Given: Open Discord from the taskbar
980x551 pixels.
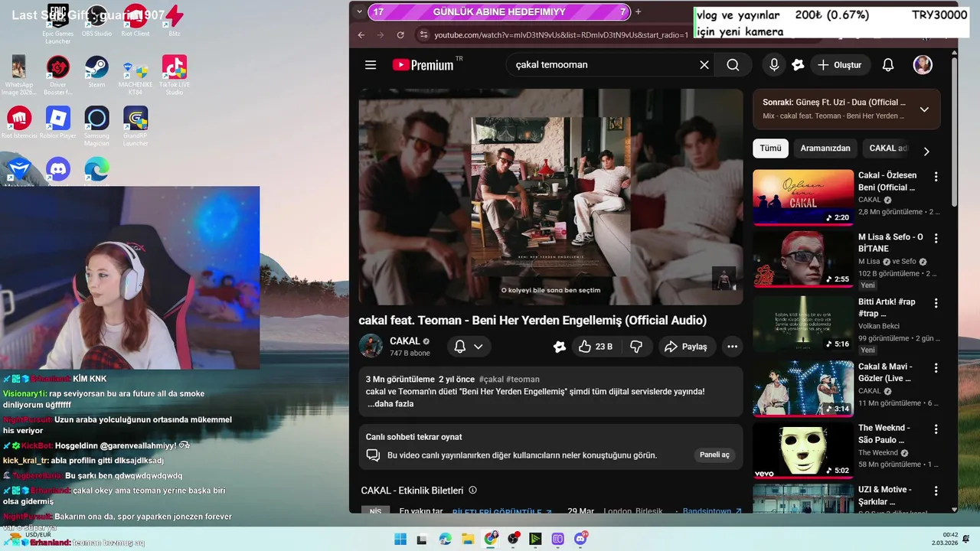Looking at the screenshot, I should [581, 540].
